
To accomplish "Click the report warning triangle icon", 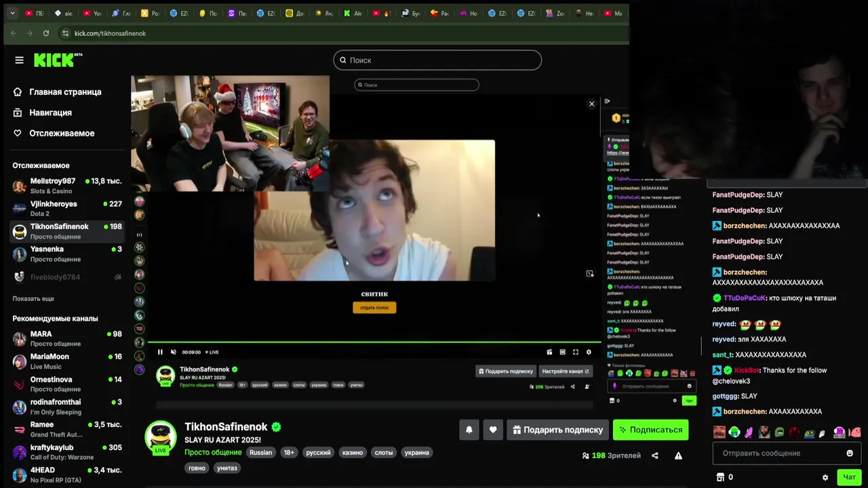I will pos(678,455).
